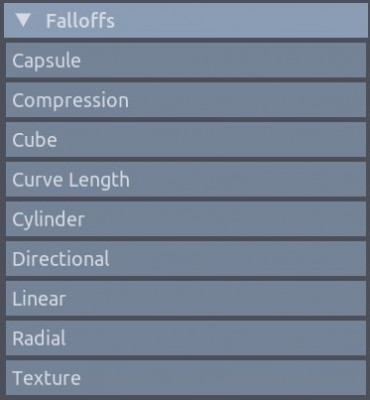Image resolution: width=370 pixels, height=400 pixels.
Task: Select the Radial falloff option
Action: [x=186, y=338]
